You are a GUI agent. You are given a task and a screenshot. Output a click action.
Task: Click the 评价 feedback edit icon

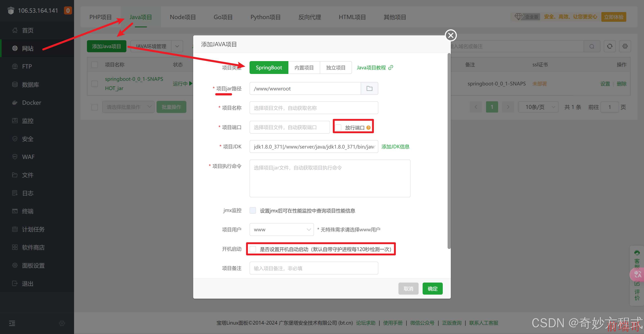pyautogui.click(x=637, y=284)
